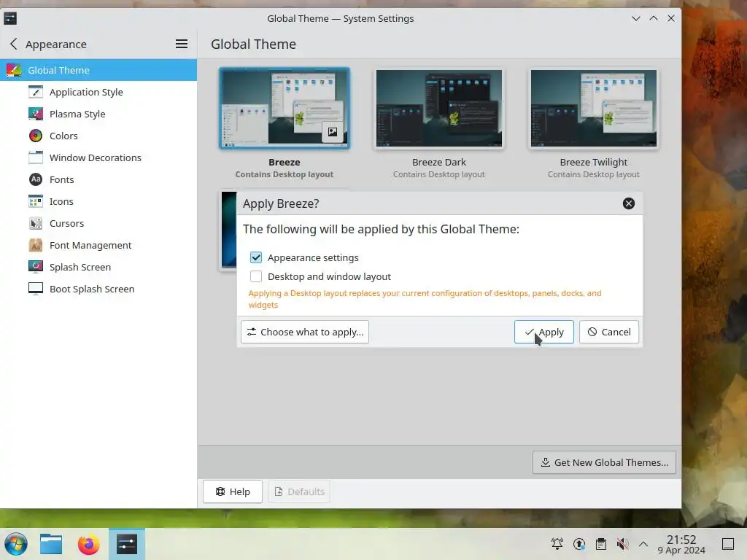Screen dimensions: 747x560
Task: Click the Boot Splash Screen monitor icon
Action: point(36,289)
